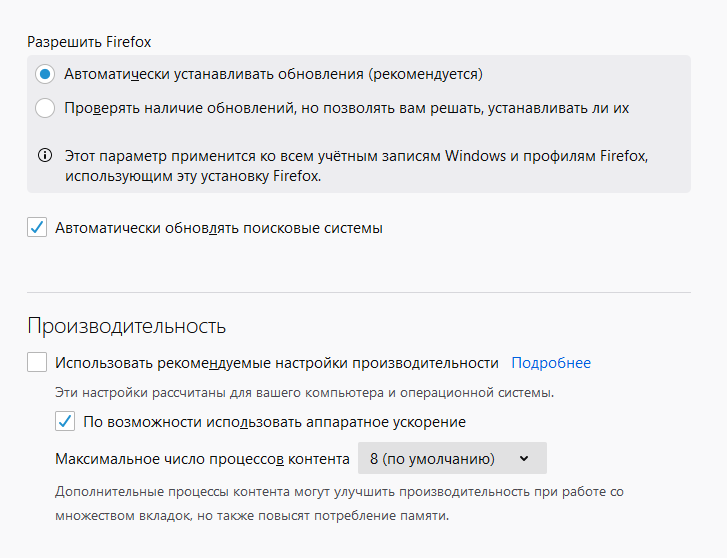This screenshot has width=727, height=558.
Task: Enable recommended performance settings checkbox
Action: (37, 362)
